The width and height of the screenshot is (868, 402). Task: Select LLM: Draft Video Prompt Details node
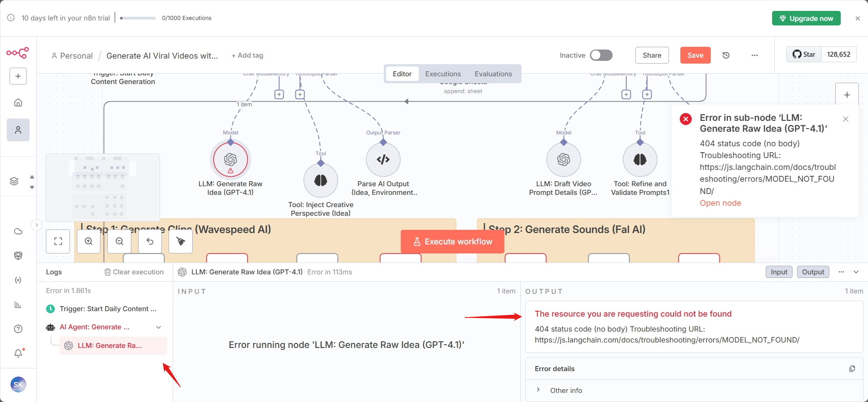click(x=564, y=159)
